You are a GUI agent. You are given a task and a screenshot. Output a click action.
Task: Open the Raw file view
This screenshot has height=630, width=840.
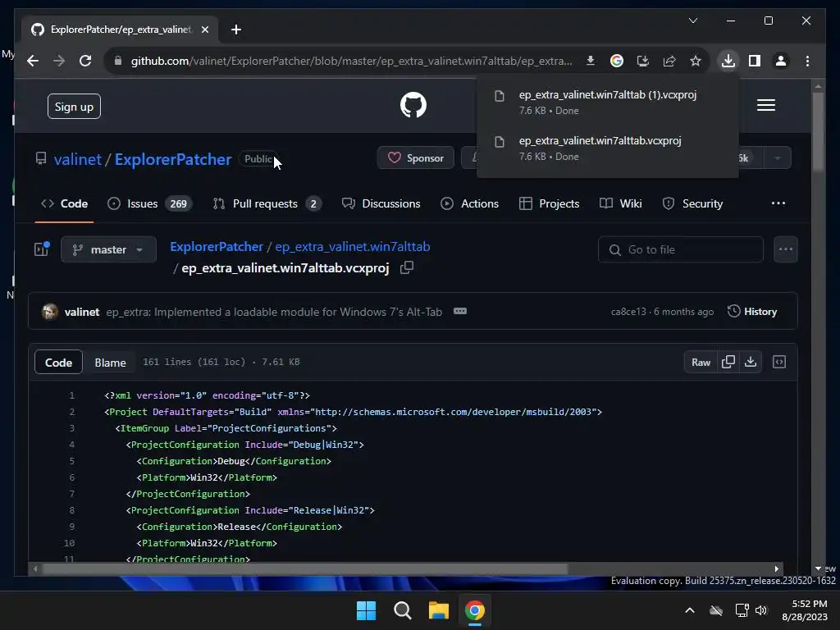coord(701,362)
